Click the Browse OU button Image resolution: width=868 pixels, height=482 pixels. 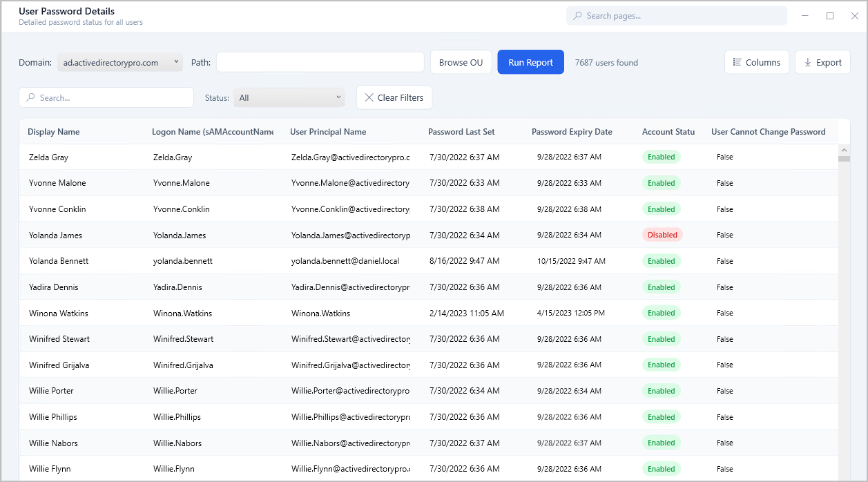(x=461, y=62)
